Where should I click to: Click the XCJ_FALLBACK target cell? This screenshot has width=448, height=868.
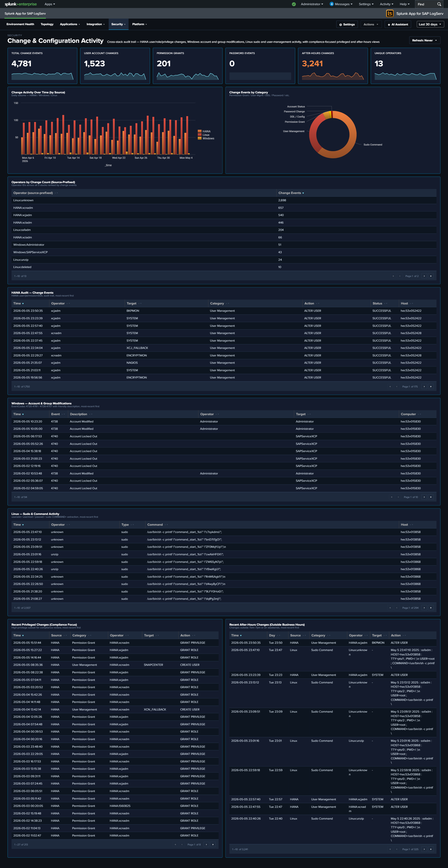pyautogui.click(x=137, y=348)
